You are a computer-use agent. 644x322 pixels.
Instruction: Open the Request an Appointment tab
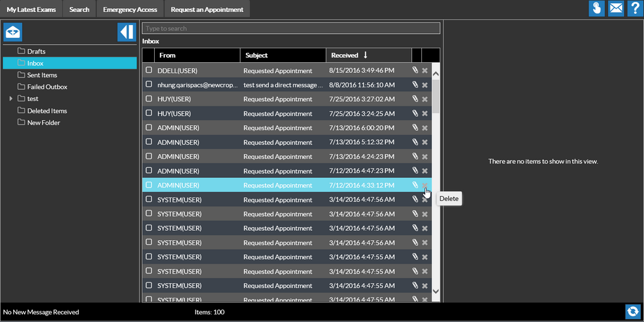click(207, 9)
